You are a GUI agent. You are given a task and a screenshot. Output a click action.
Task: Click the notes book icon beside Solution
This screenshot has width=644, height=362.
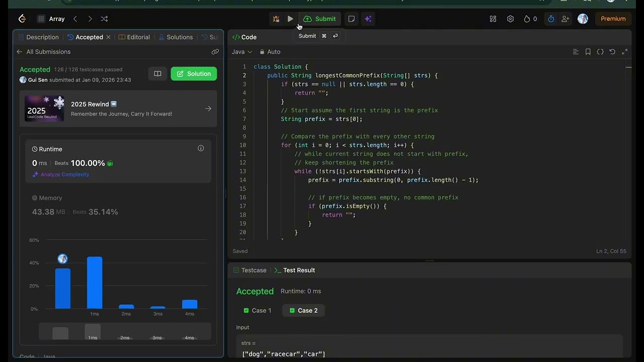[x=157, y=73]
